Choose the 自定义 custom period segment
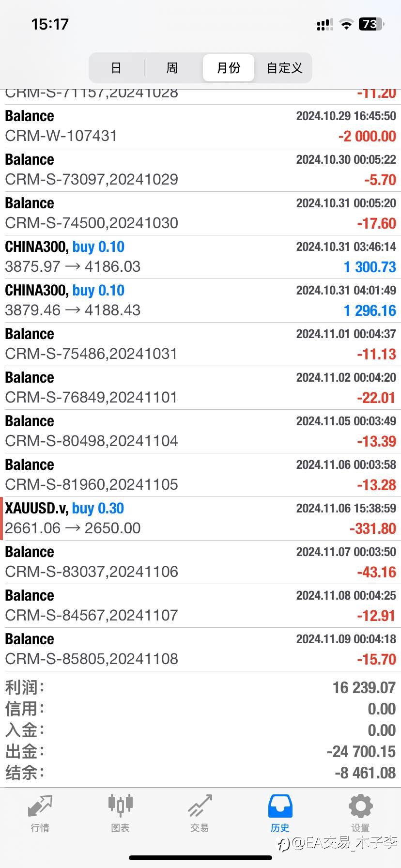 [x=284, y=68]
